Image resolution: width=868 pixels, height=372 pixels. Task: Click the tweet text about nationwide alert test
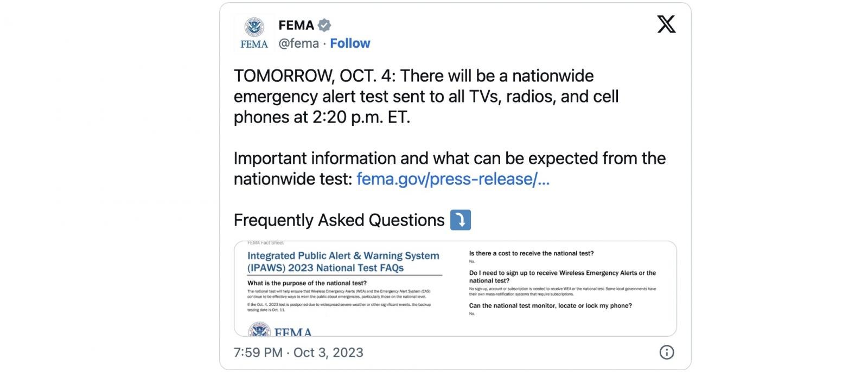click(x=426, y=97)
